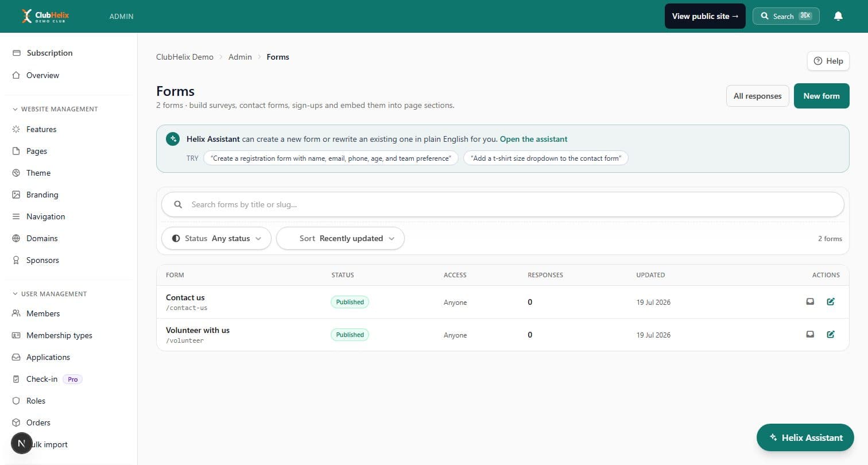Click the Features sparkle icon
This screenshot has height=465, width=868.
pos(16,129)
